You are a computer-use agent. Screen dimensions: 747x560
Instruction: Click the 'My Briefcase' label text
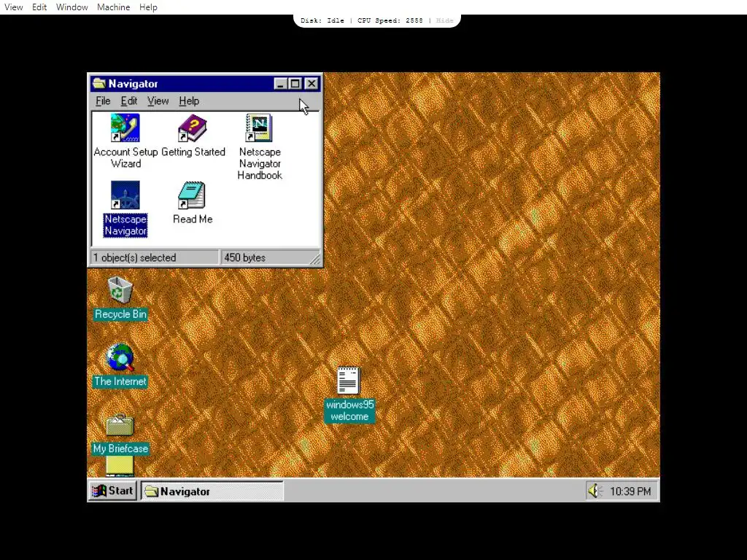tap(120, 448)
